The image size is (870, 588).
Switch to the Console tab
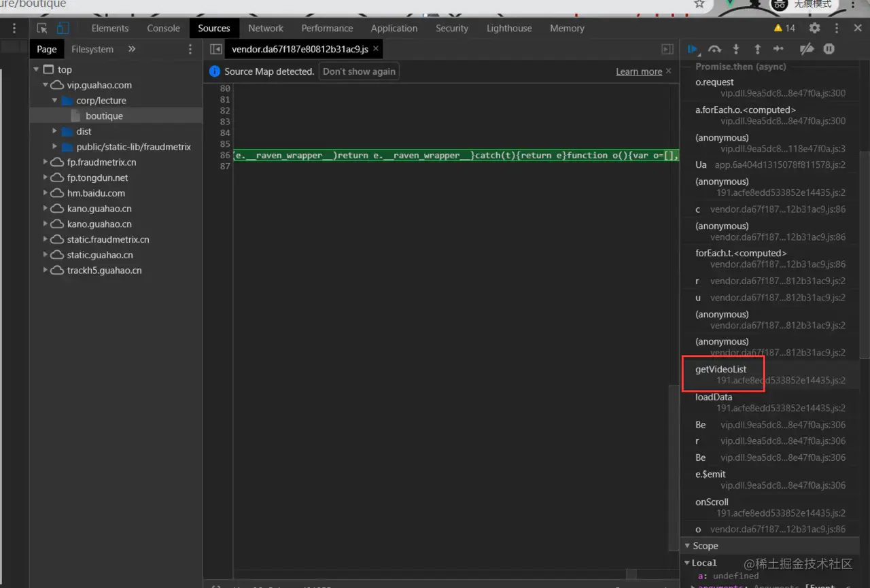(x=164, y=29)
